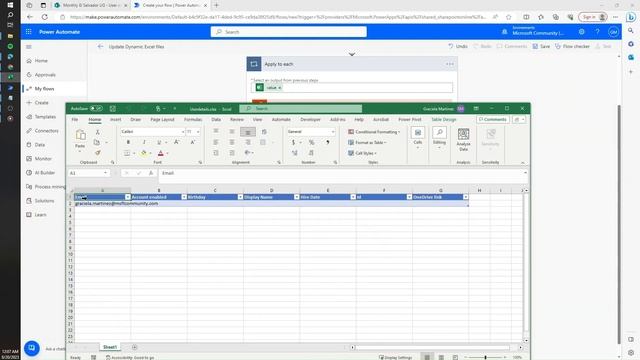640x360 pixels.
Task: Open the OneDrive link column filter dropdown
Action: 465,197
